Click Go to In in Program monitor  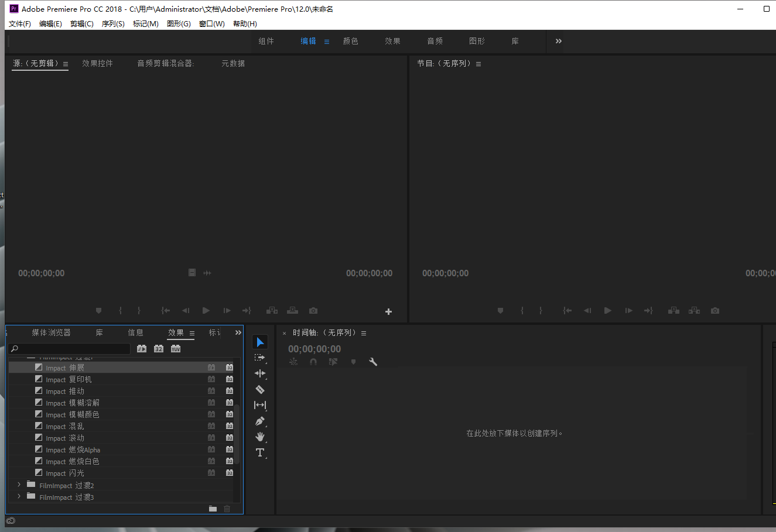567,311
